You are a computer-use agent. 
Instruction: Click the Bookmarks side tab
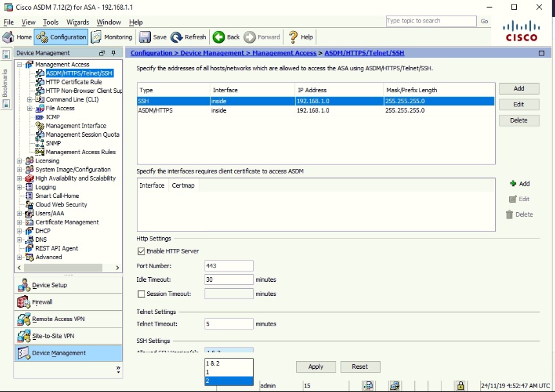(5, 83)
